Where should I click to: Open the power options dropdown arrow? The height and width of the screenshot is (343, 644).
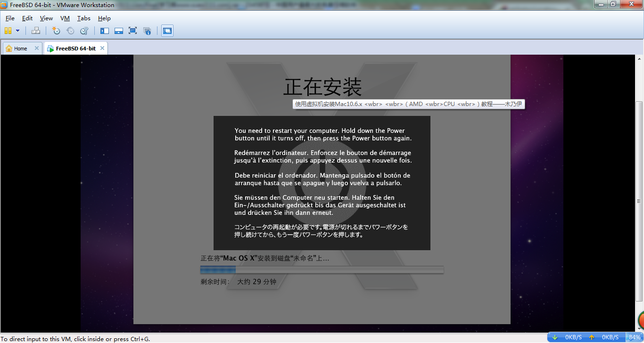pos(18,31)
